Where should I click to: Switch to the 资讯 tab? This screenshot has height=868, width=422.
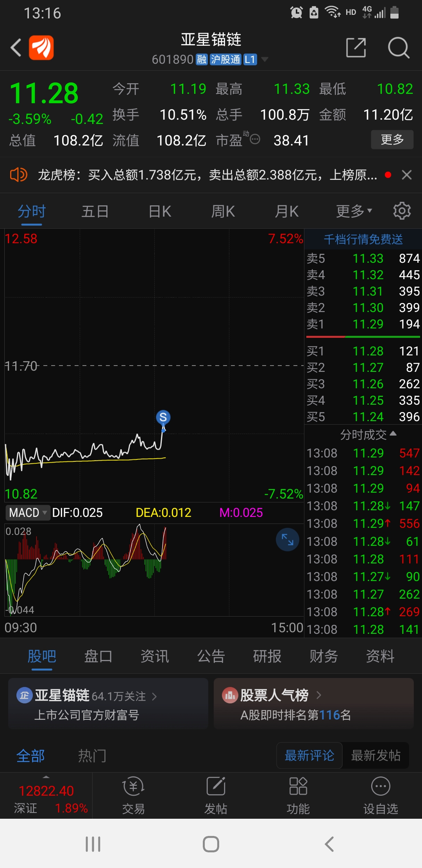pyautogui.click(x=155, y=656)
